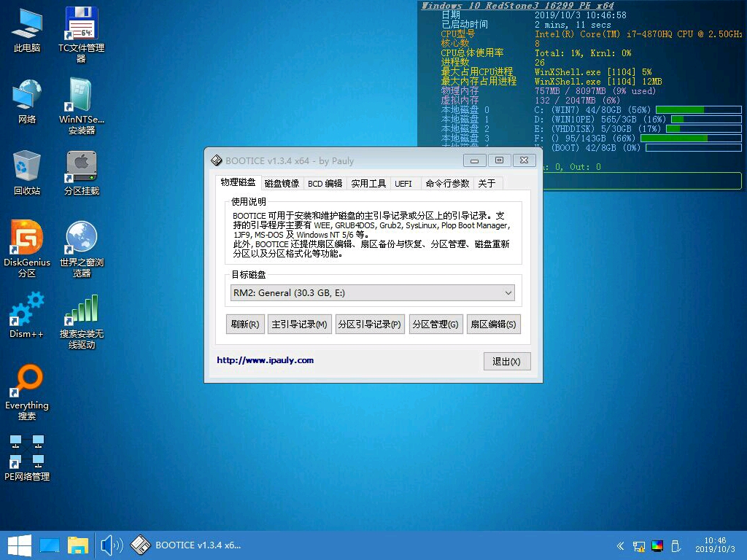Open TC文件管理器 desktop shortcut
This screenshot has width=747, height=560.
(x=81, y=35)
